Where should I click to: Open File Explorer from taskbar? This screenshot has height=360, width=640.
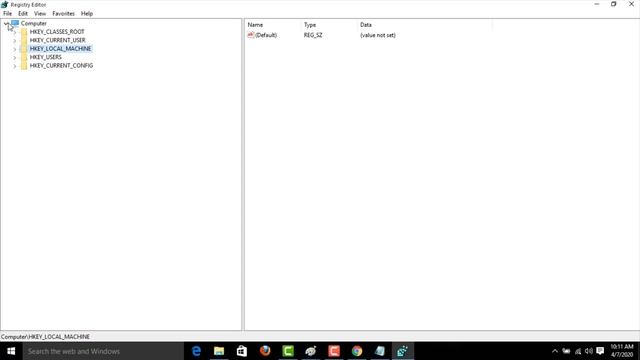[x=219, y=351]
